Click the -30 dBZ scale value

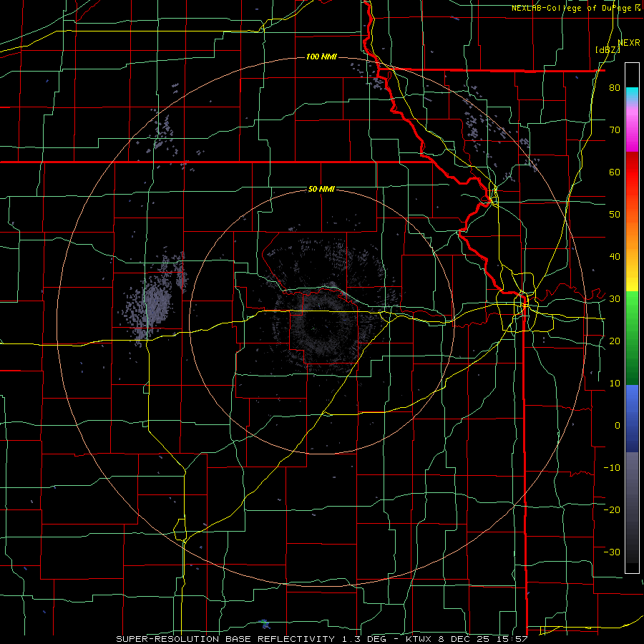pos(612,552)
